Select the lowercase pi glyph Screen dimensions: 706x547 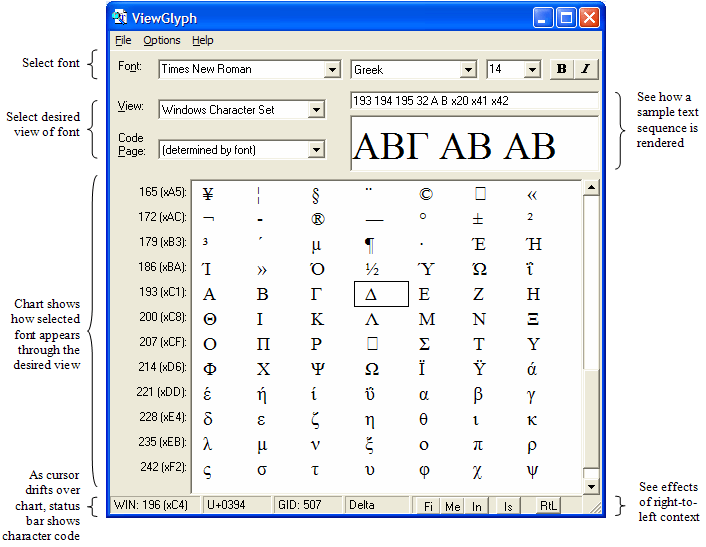[x=478, y=446]
